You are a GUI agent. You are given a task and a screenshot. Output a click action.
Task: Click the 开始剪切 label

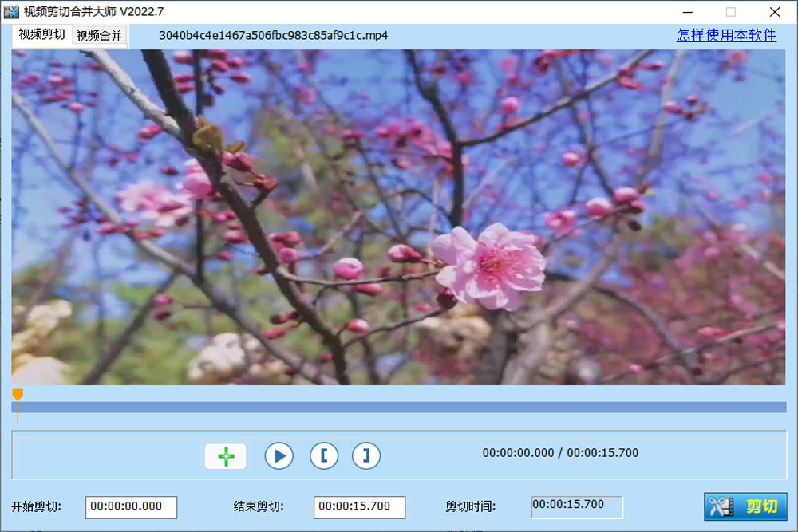point(36,507)
